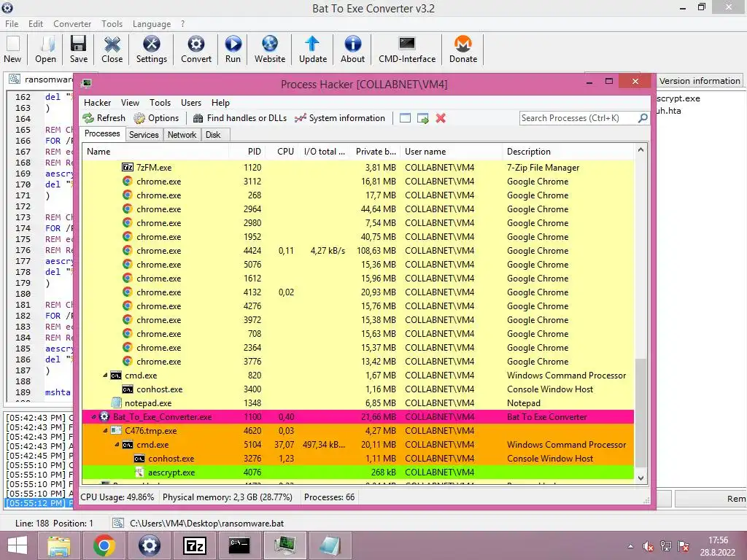Screen dimensions: 747x560
Task: Click New in Bat To Exe toolbar
Action: (x=13, y=50)
